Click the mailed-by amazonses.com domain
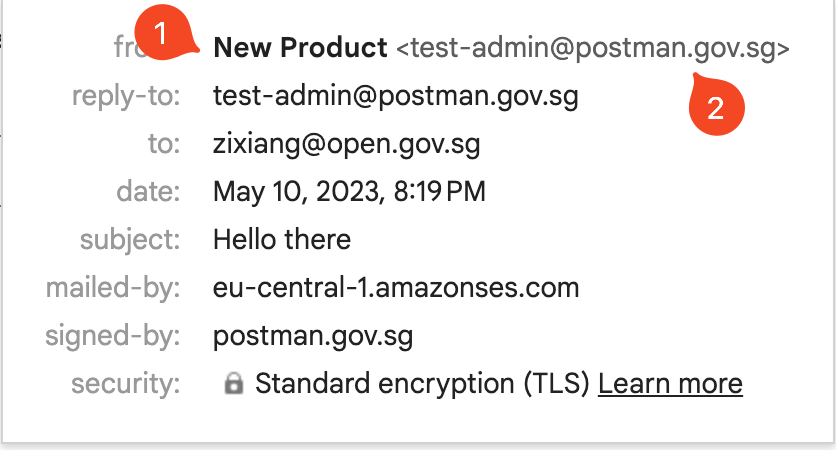 click(396, 288)
